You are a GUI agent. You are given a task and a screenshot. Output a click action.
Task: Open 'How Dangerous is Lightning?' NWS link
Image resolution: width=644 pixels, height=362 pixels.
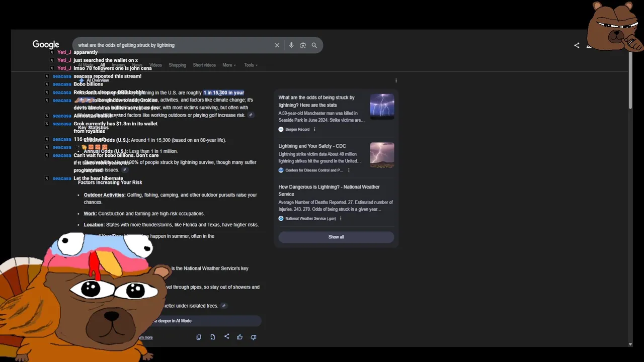(x=329, y=191)
